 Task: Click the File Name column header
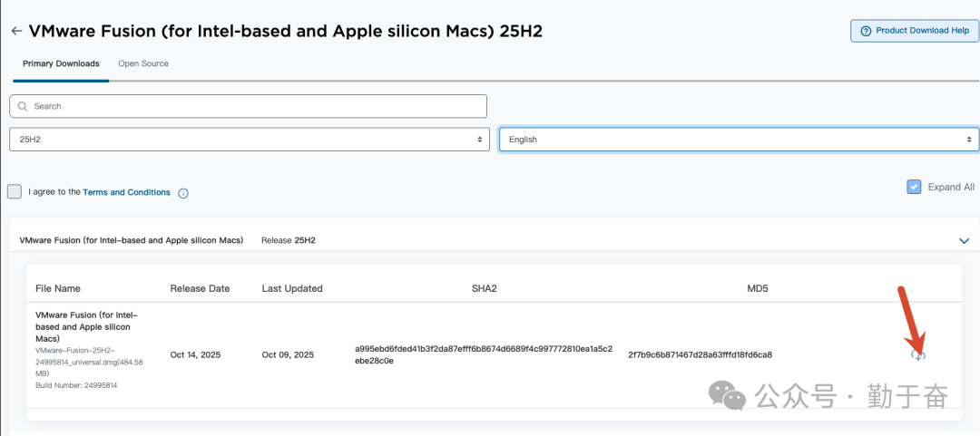click(58, 288)
